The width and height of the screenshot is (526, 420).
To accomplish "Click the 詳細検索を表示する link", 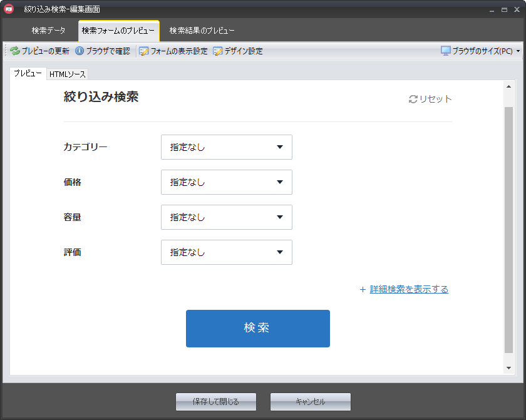I will (409, 289).
